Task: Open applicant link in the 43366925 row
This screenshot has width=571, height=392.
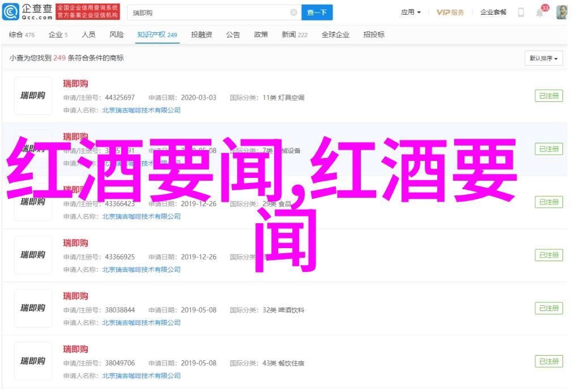Action: pos(141,270)
